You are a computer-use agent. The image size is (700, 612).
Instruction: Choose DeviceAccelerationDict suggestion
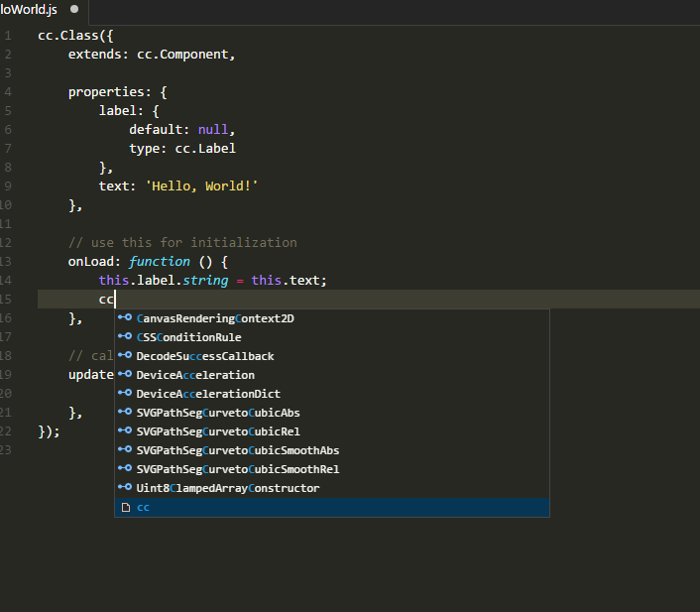(332, 394)
